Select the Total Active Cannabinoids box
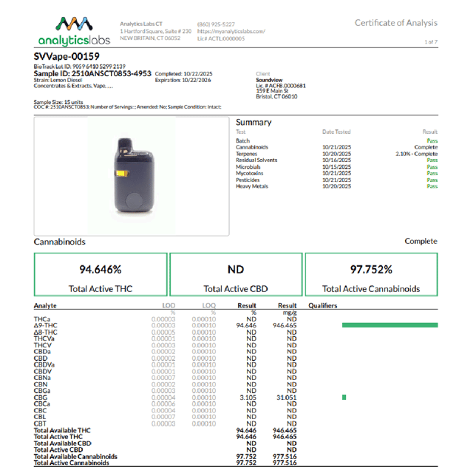The width and height of the screenshot is (476, 476). tap(371, 274)
